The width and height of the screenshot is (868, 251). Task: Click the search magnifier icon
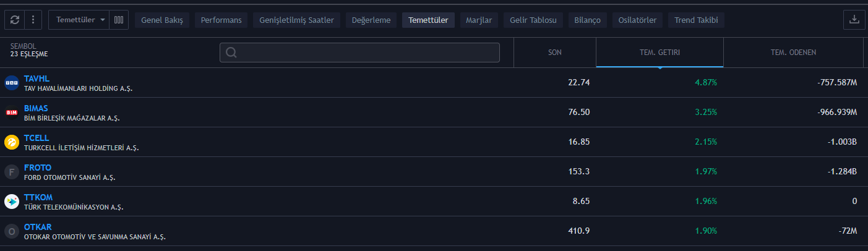pos(231,53)
